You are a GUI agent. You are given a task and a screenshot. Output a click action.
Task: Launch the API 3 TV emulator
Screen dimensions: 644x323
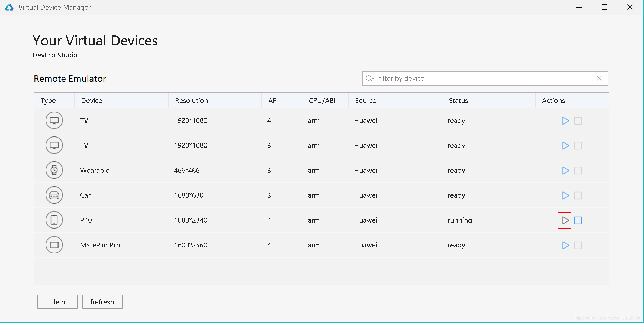(565, 146)
